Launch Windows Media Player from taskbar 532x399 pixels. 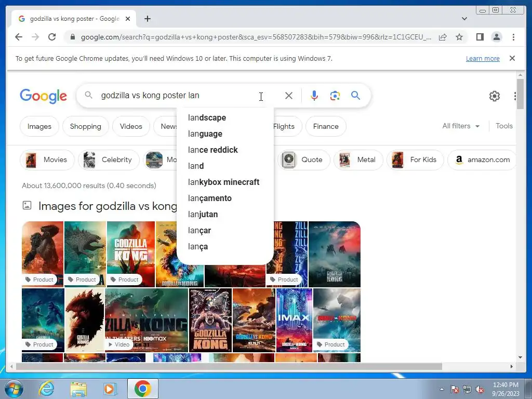click(110, 389)
